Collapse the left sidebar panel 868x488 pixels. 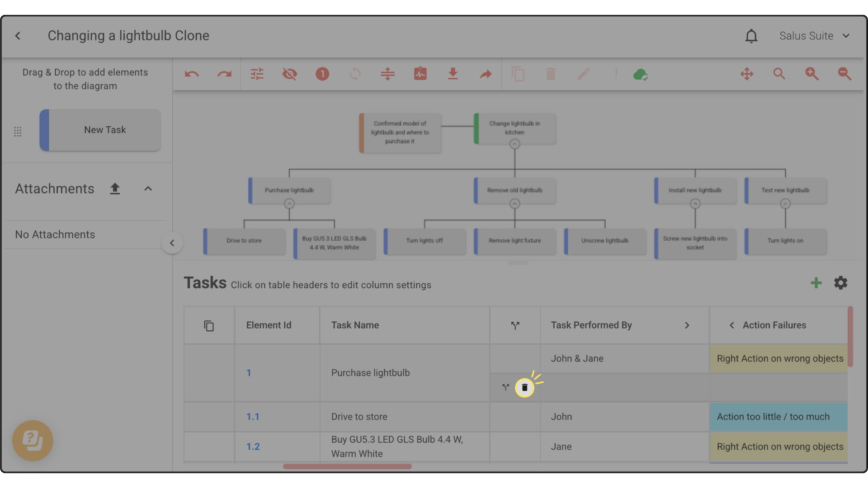point(172,243)
